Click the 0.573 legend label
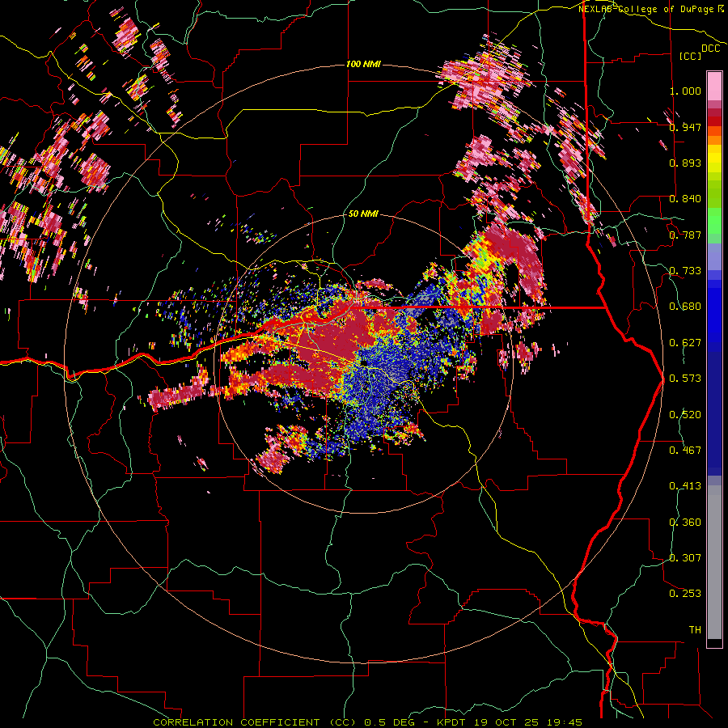Image resolution: width=728 pixels, height=728 pixels. click(685, 379)
